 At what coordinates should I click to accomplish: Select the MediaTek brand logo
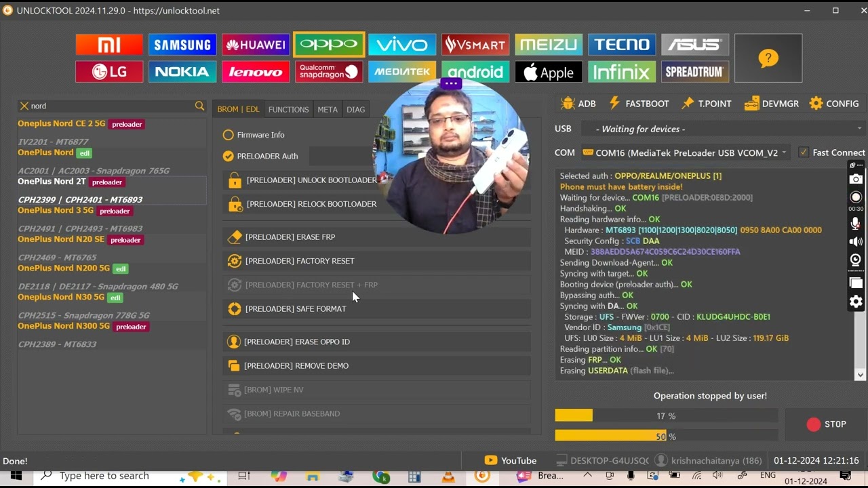tap(402, 71)
